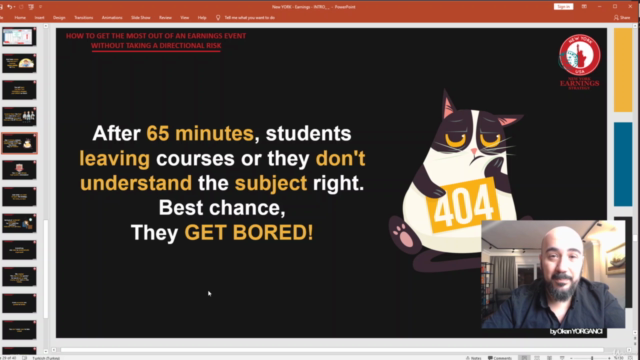This screenshot has height=360, width=640.
Task: Open the Undo history dropdown arrow
Action: (x=14, y=7)
